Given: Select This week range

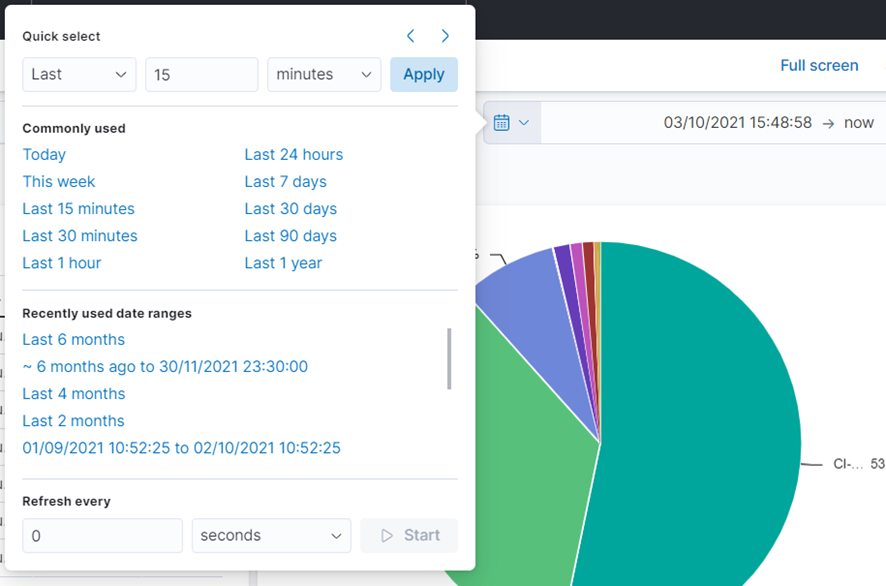Looking at the screenshot, I should (59, 182).
